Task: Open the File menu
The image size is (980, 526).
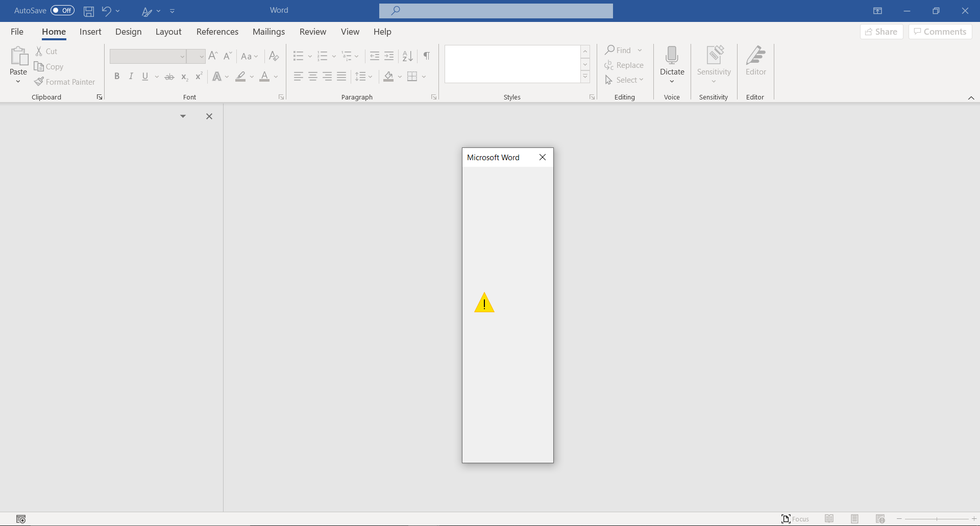Action: click(17, 32)
